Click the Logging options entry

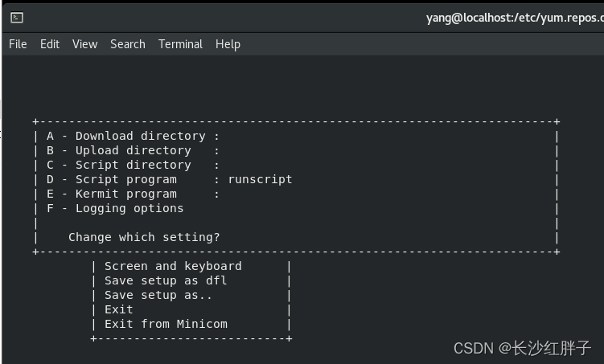click(115, 208)
